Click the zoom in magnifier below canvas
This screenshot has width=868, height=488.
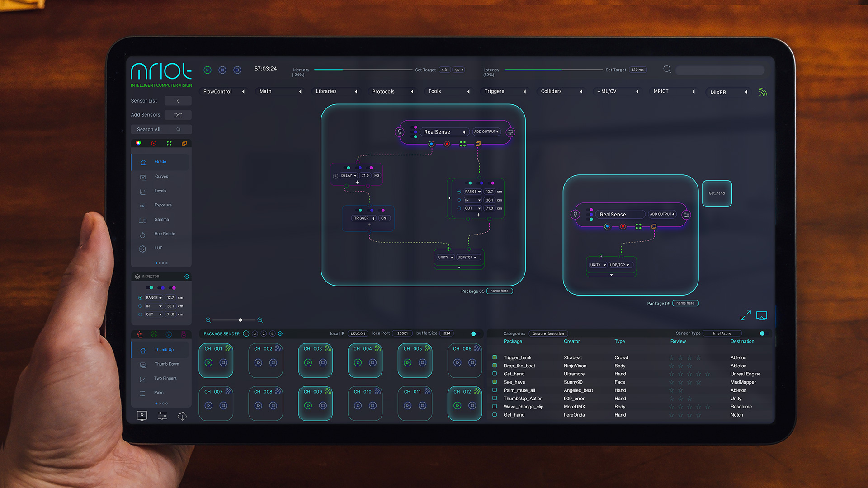pos(208,320)
